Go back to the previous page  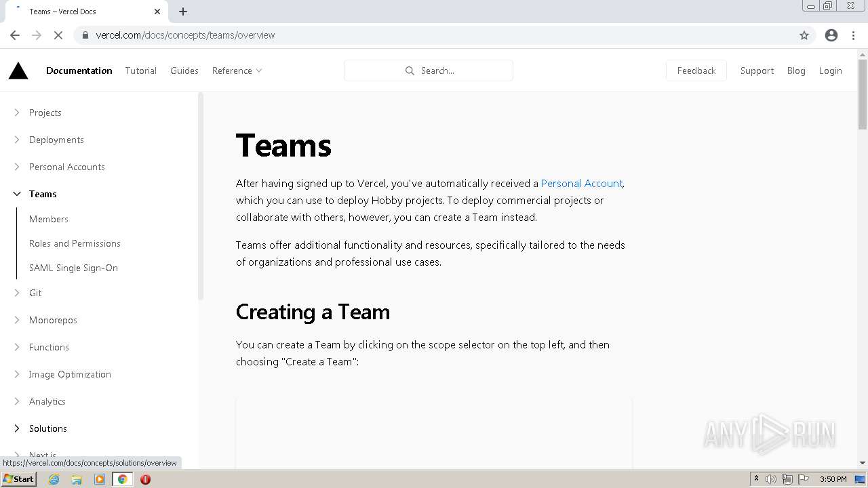tap(15, 35)
